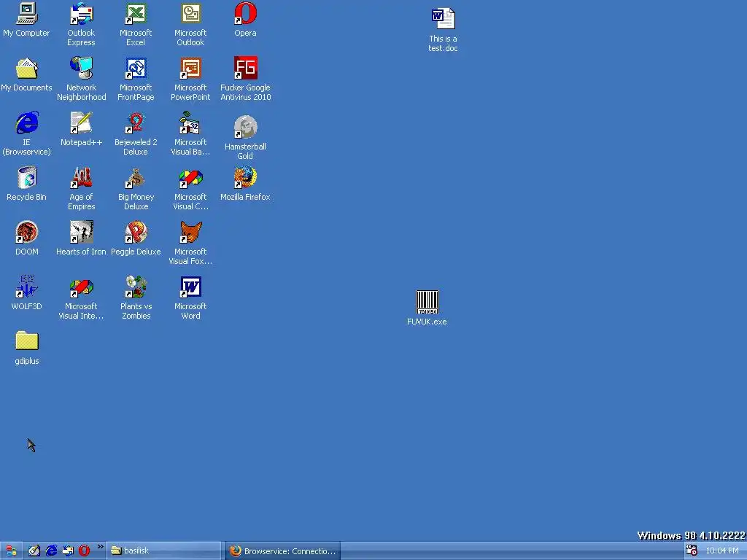Image resolution: width=747 pixels, height=560 pixels.
Task: Launch Opera from the quick launch bar
Action: [x=85, y=551]
